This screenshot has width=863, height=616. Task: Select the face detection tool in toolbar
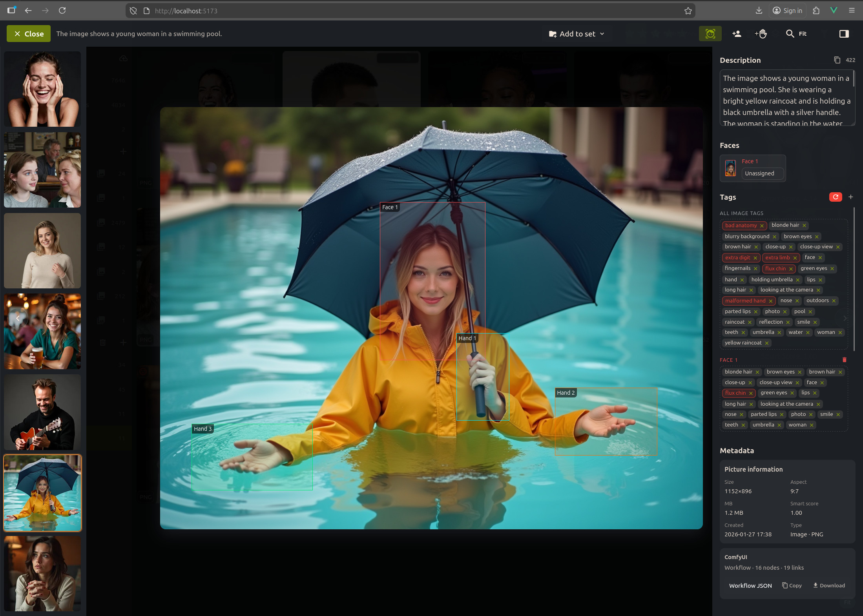[710, 34]
